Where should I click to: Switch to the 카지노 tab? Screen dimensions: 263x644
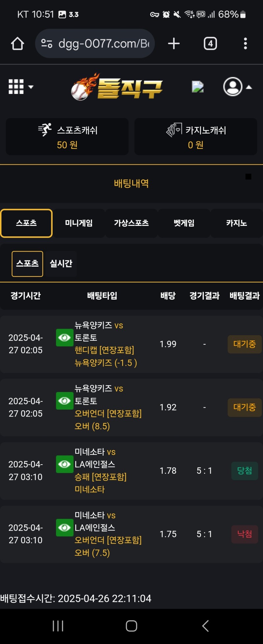[236, 223]
